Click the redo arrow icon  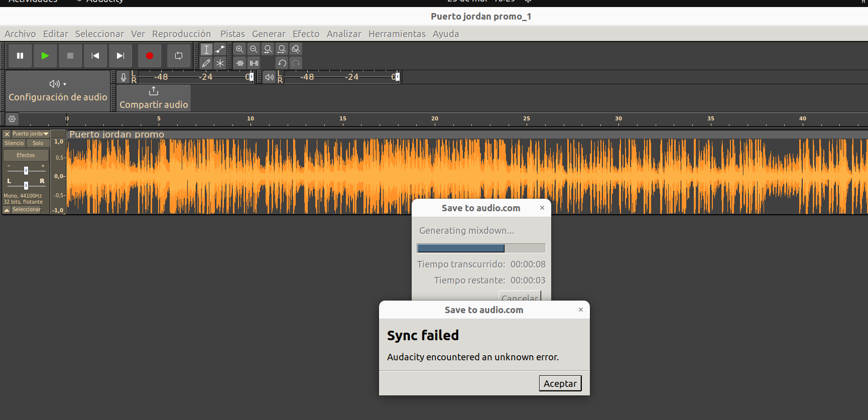coord(296,63)
